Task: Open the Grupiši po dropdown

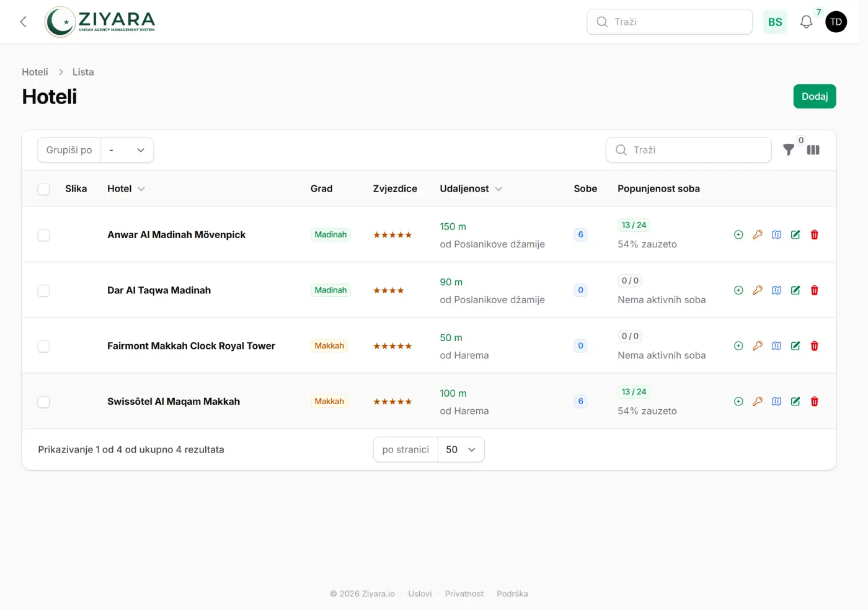Action: [x=127, y=150]
